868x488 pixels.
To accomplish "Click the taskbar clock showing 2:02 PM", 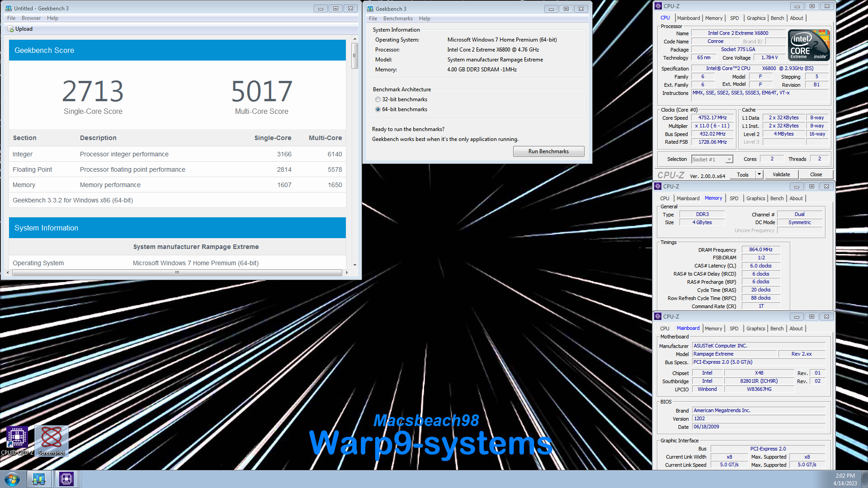I will (845, 476).
